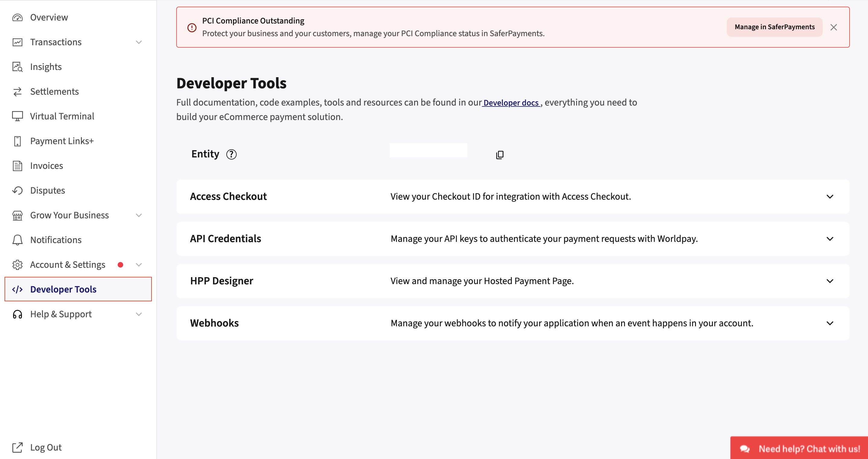
Task: Click the chat bubble icon in help widget
Action: click(x=745, y=448)
